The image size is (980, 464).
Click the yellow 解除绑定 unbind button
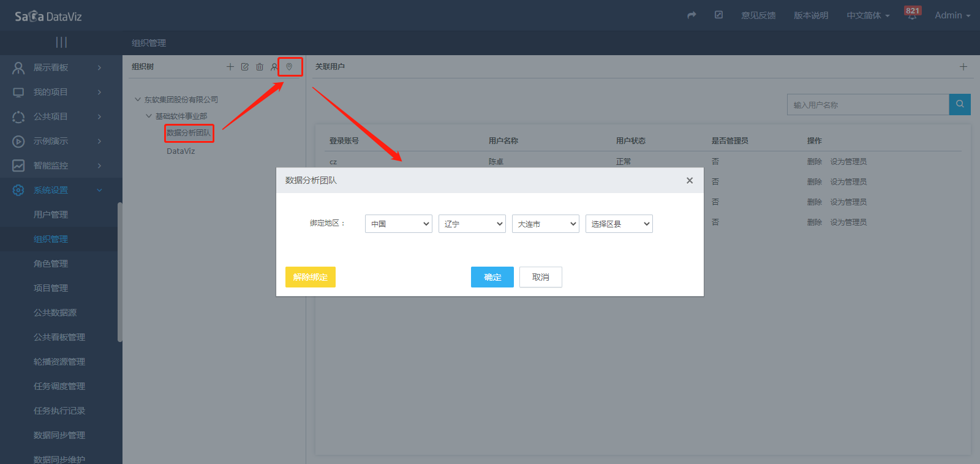[311, 277]
